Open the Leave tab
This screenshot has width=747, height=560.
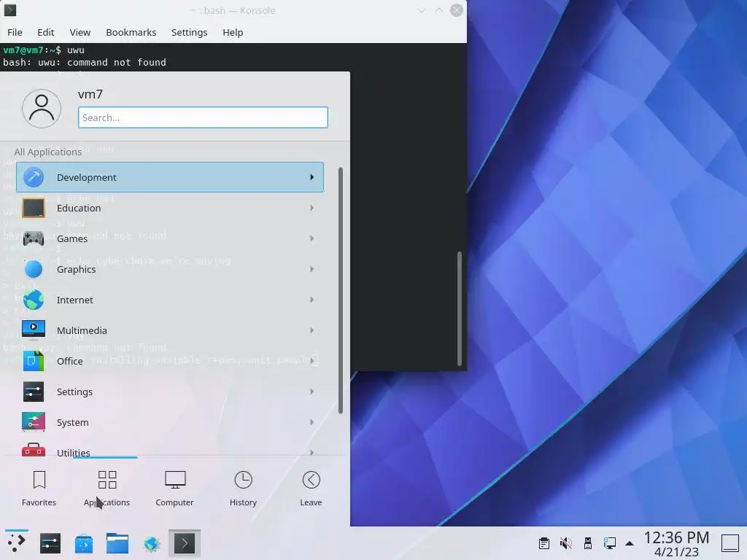pos(311,489)
